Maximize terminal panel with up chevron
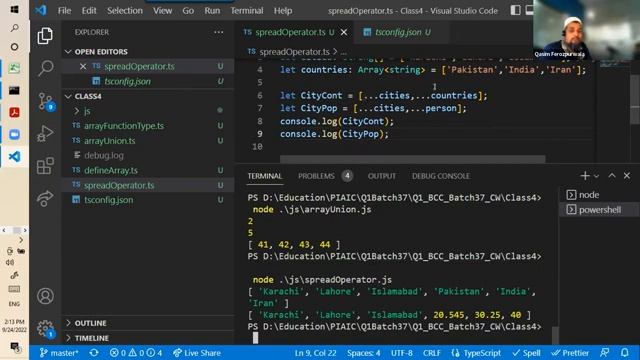The width and height of the screenshot is (640, 360). tap(612, 176)
